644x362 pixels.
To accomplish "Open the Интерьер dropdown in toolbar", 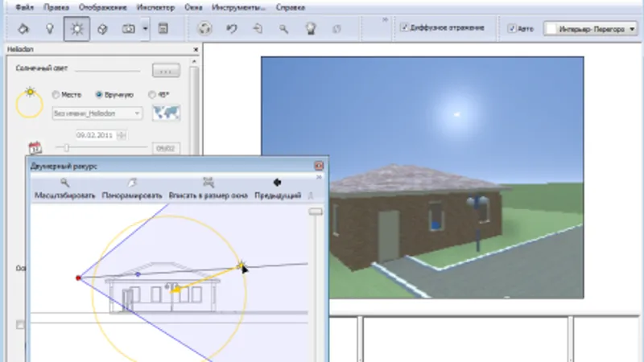I will pyautogui.click(x=591, y=29).
